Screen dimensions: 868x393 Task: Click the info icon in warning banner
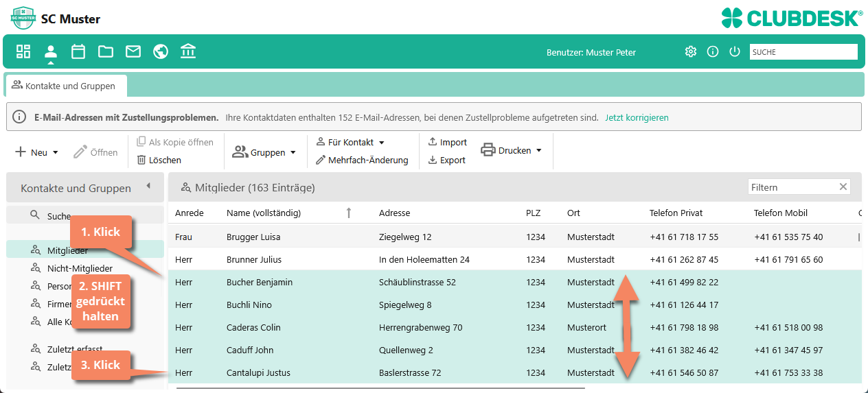[x=19, y=117]
